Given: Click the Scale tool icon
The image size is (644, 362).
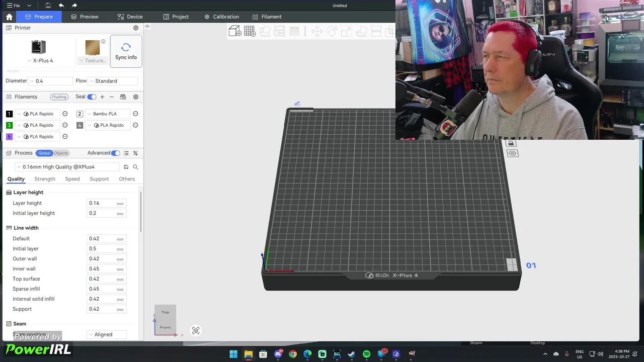Looking at the screenshot, I should (x=346, y=31).
